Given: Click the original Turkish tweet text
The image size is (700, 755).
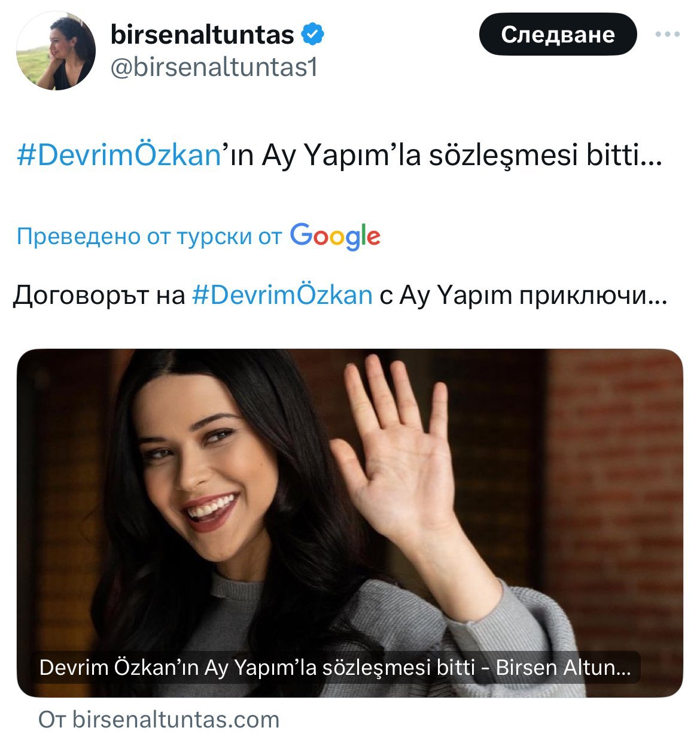Looking at the screenshot, I should pos(340,156).
